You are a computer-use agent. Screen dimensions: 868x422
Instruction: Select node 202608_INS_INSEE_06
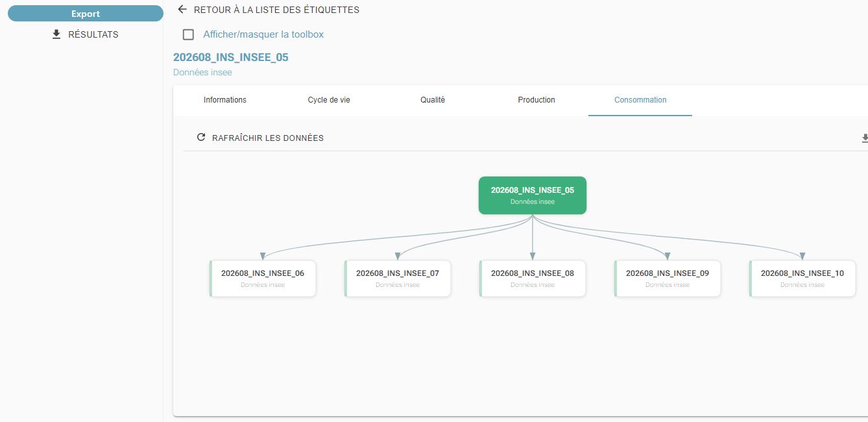pos(263,279)
